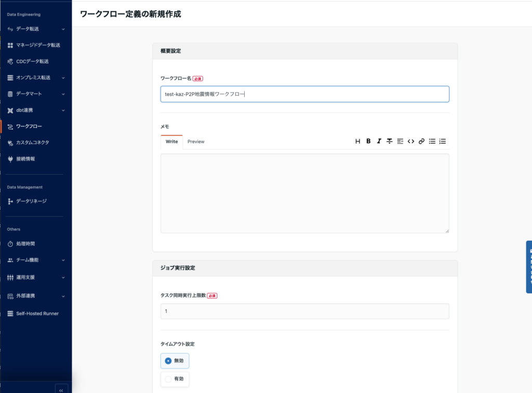This screenshot has height=393, width=532.
Task: Click the タスク同時実行上限数 input field
Action: tap(304, 311)
